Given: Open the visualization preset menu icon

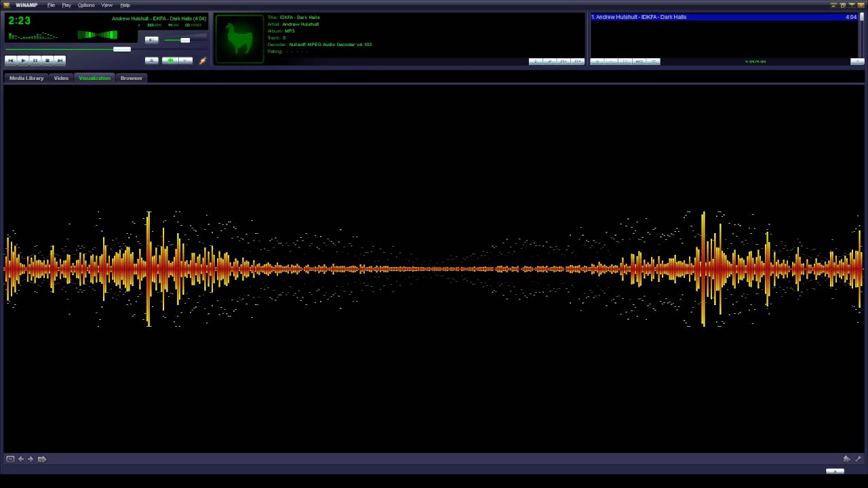Looking at the screenshot, I should coord(42,459).
